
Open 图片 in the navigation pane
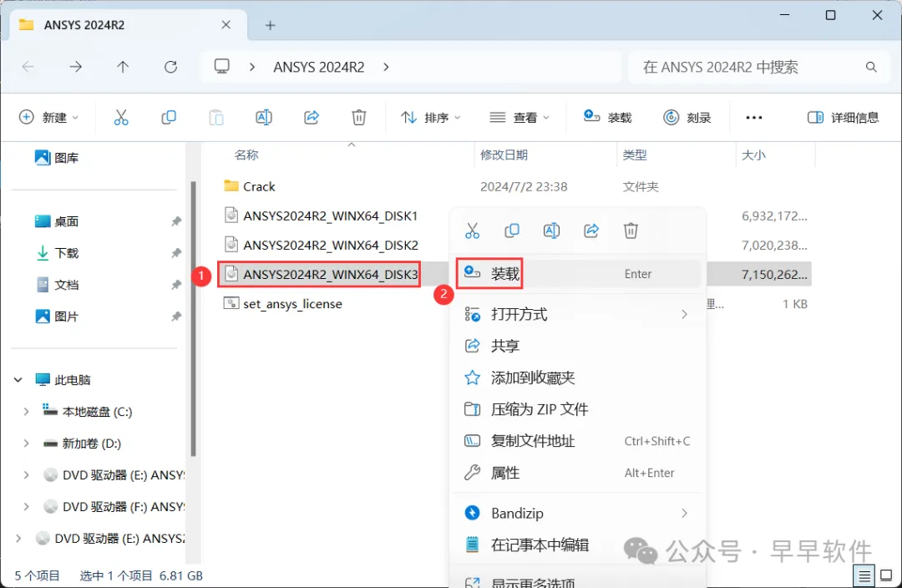point(57,317)
